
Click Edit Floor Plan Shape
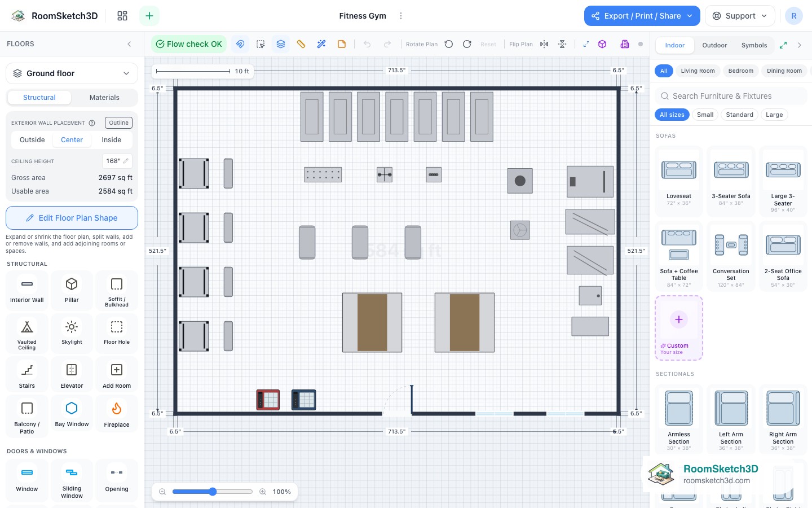click(x=72, y=218)
